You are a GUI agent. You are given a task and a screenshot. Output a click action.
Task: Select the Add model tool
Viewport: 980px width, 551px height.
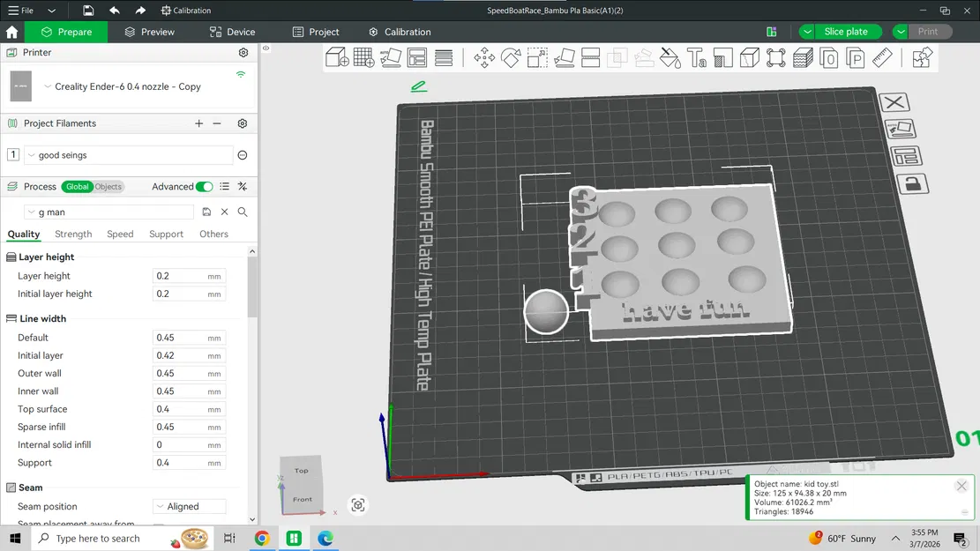click(x=337, y=57)
